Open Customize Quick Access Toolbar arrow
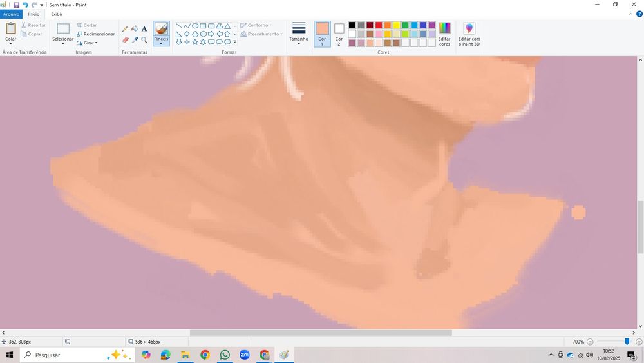Image resolution: width=644 pixels, height=363 pixels. pyautogui.click(x=41, y=5)
